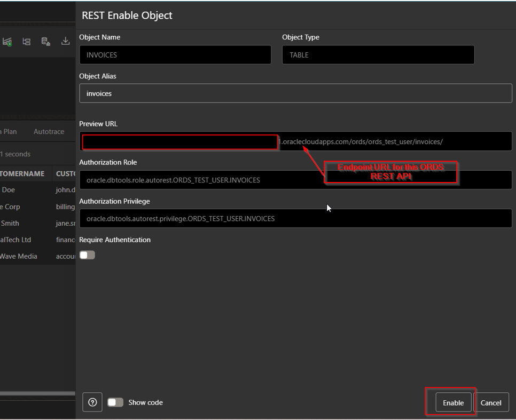Select the Authorization Privilege field
Viewport: 516px width, 420px height.
(295, 218)
